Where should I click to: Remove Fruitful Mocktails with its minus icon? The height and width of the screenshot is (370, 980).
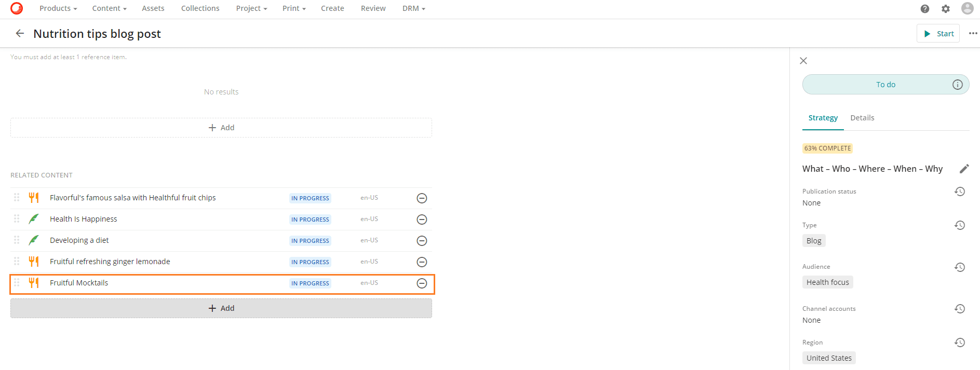(x=422, y=283)
